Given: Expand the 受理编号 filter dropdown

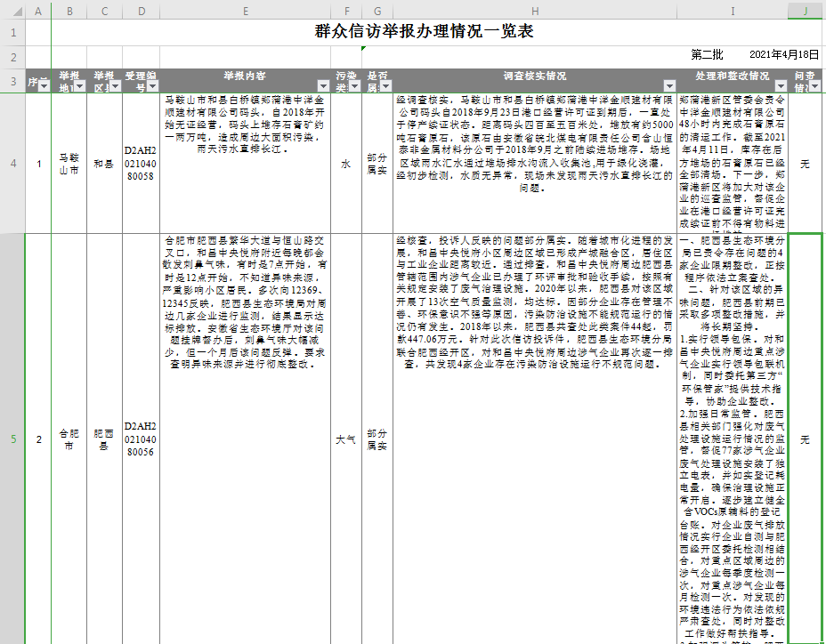Looking at the screenshot, I should click(153, 87).
